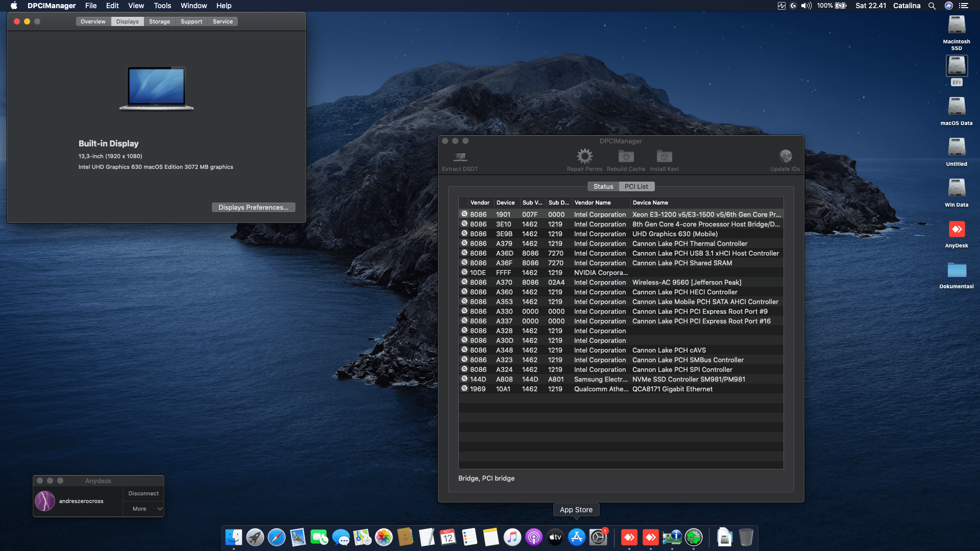
Task: Sort by the Device column header
Action: [x=507, y=203]
